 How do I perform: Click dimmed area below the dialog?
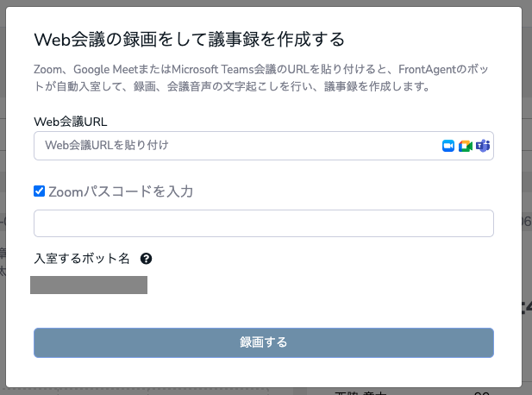(x=259, y=391)
